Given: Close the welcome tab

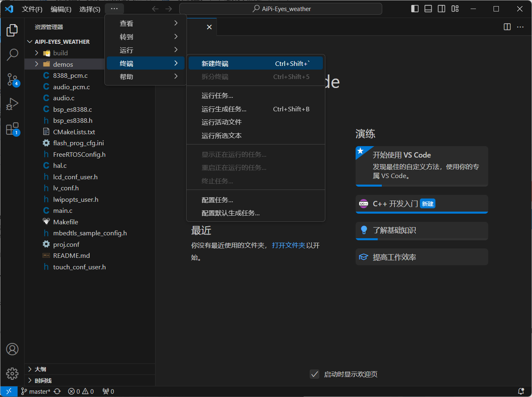Looking at the screenshot, I should point(209,27).
